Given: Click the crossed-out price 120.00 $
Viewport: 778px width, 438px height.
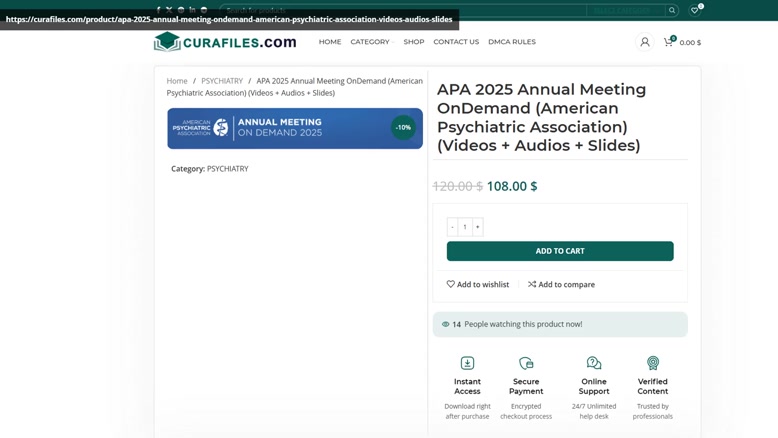Looking at the screenshot, I should click(457, 186).
